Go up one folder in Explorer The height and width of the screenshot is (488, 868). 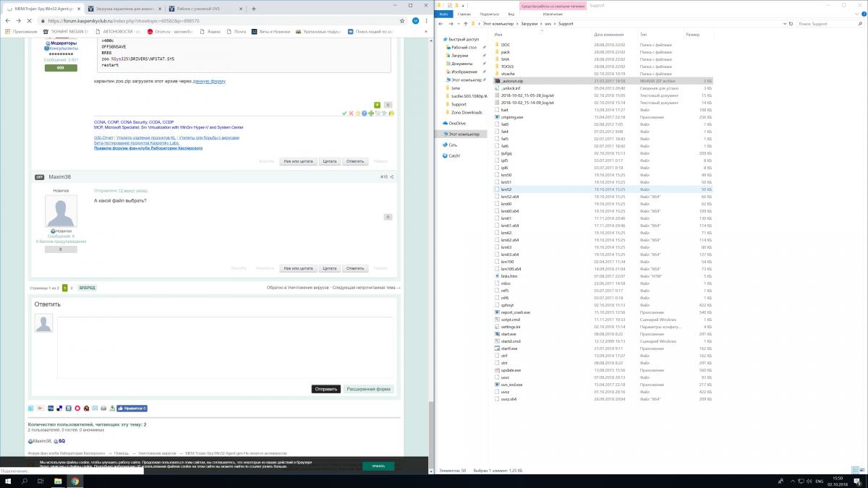tap(465, 24)
